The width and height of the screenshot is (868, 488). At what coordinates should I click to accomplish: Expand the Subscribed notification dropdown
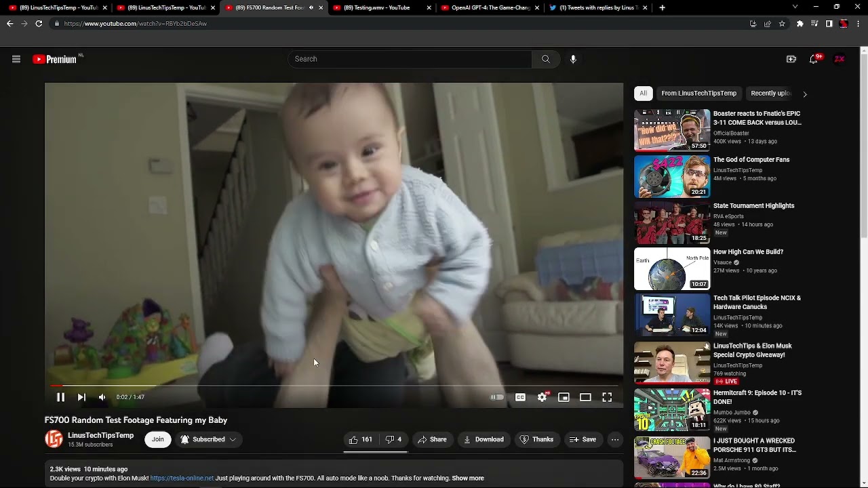[209, 439]
